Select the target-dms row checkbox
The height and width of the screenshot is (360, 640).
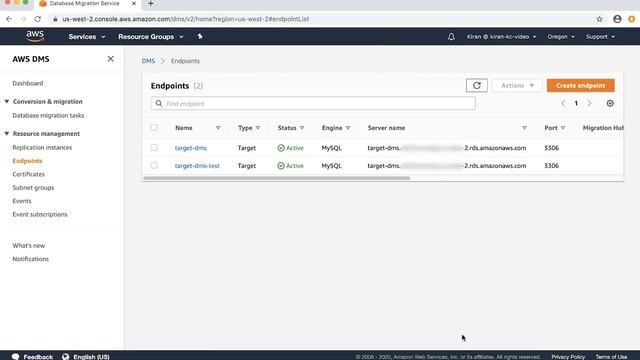154,147
